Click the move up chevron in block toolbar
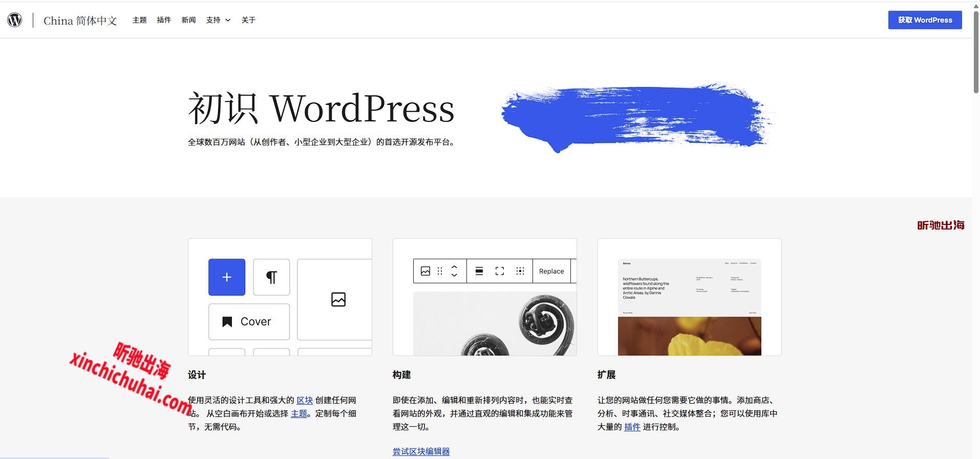The height and width of the screenshot is (459, 980). (454, 267)
